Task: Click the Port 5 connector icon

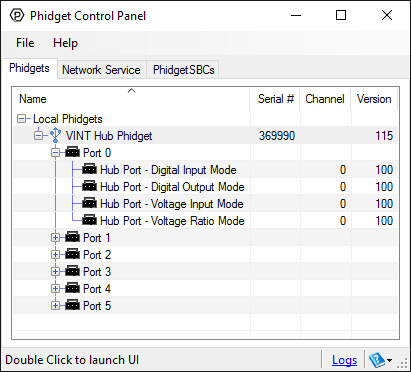Action: 72,305
